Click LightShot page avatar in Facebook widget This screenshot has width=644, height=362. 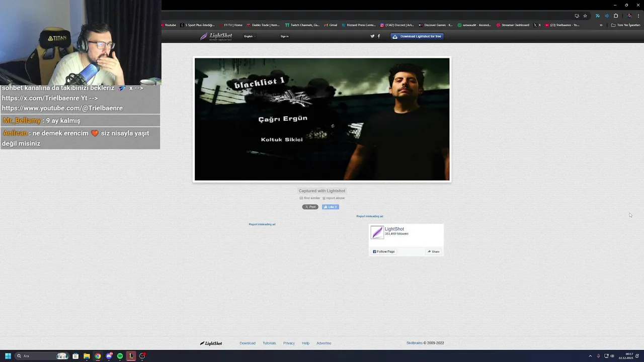(x=377, y=232)
